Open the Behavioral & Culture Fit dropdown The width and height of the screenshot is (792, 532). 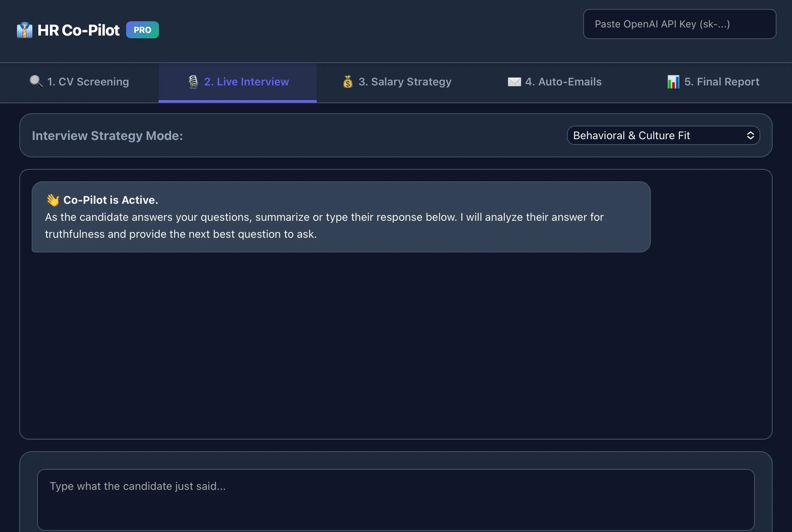[663, 135]
